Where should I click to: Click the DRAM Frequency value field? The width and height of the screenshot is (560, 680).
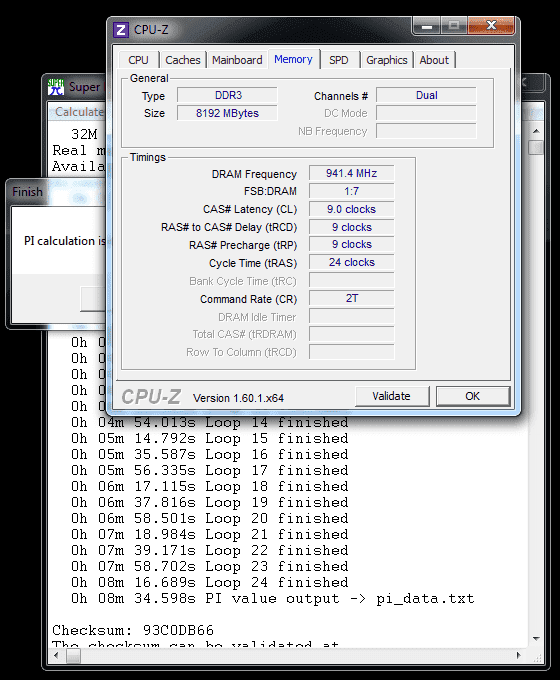click(x=352, y=173)
